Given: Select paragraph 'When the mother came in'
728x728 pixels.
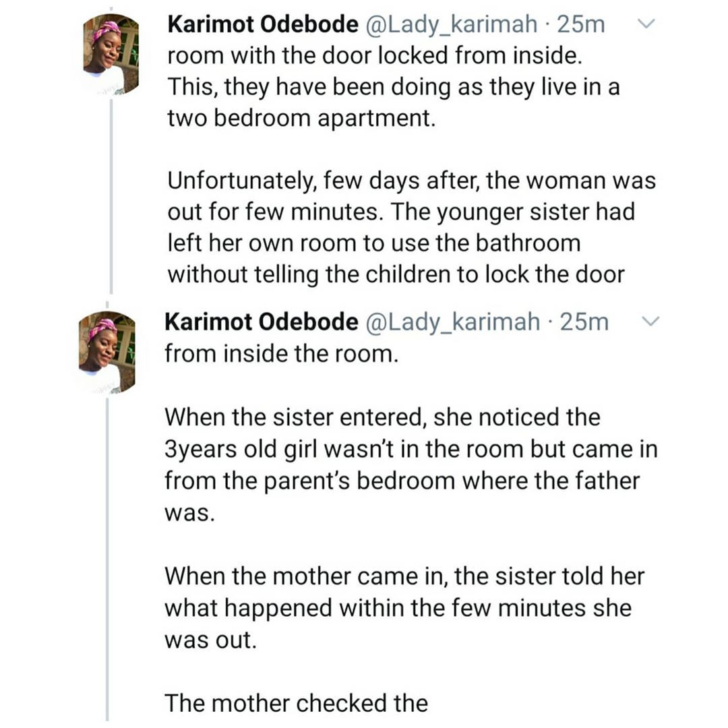Looking at the screenshot, I should click(405, 608).
